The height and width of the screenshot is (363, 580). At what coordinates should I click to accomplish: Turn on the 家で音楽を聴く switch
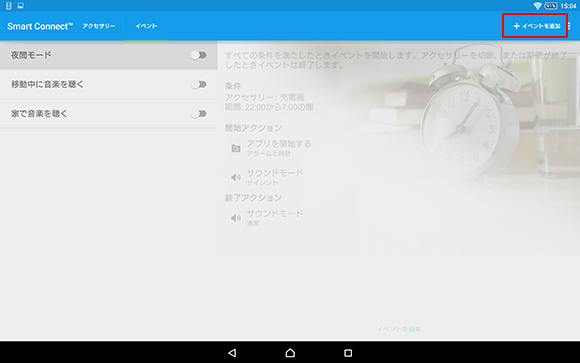click(x=199, y=114)
